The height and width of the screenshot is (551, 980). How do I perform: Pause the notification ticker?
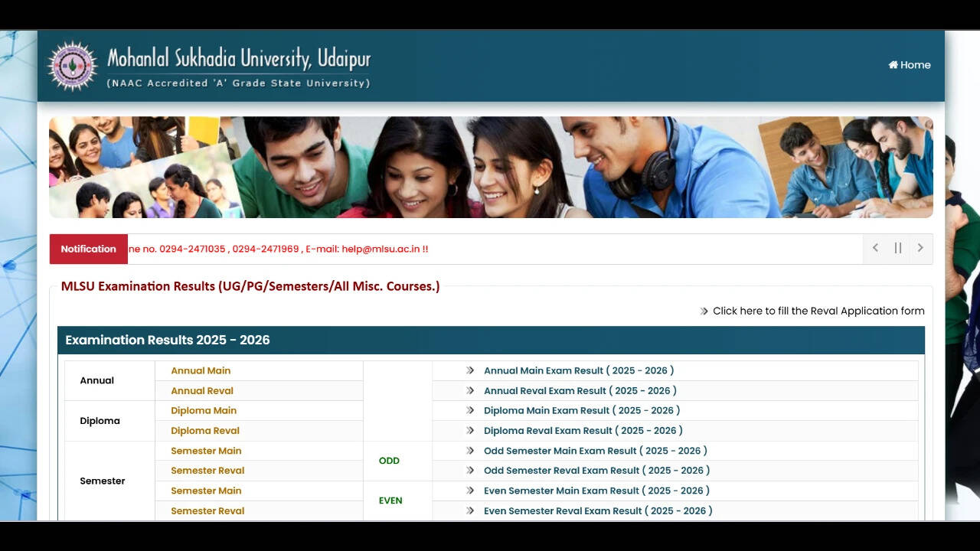(898, 248)
